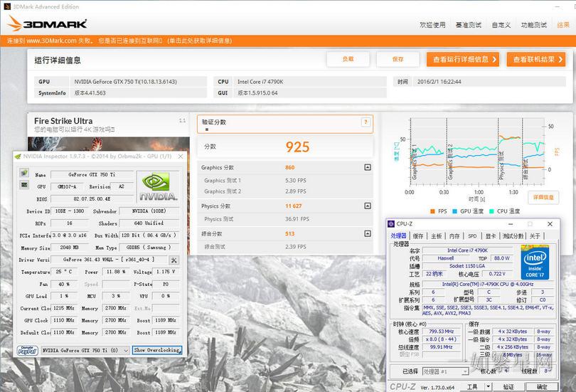This screenshot has height=392, width=576.
Task: Click the orange FPS legend swatch
Action: point(432,211)
